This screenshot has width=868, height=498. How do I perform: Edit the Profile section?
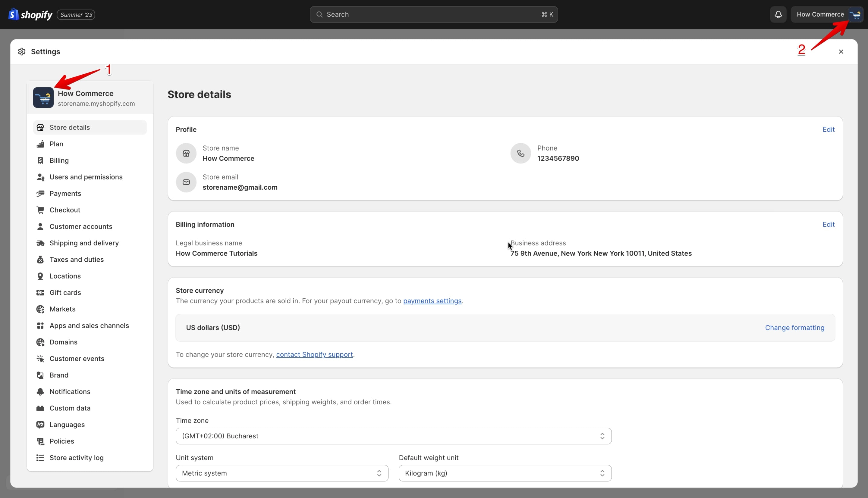click(828, 129)
